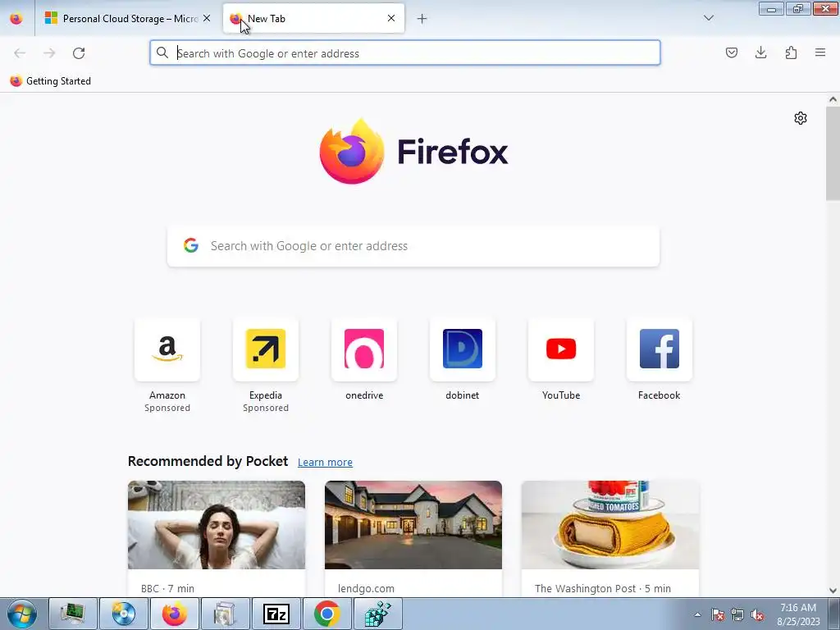The height and width of the screenshot is (630, 840).
Task: Show hidden system tray icons
Action: [x=697, y=614]
